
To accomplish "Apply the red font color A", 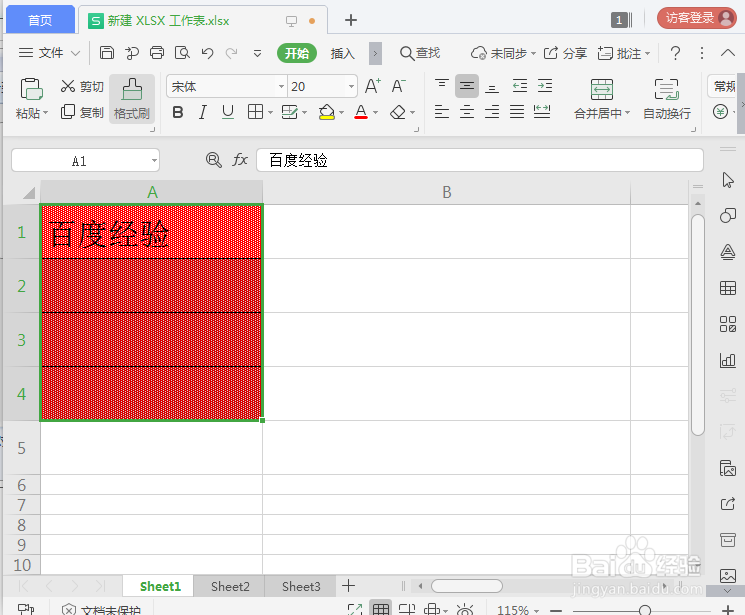I will coord(361,112).
